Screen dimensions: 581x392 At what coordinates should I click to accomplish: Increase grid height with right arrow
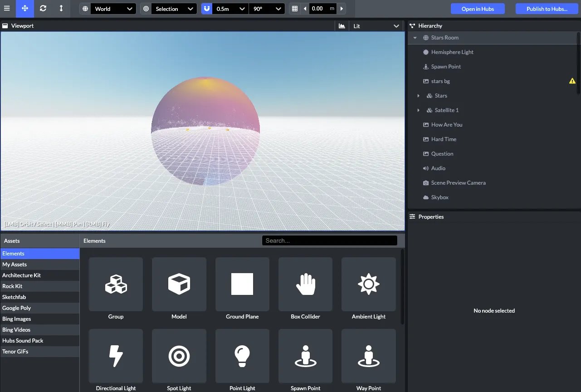coord(342,9)
